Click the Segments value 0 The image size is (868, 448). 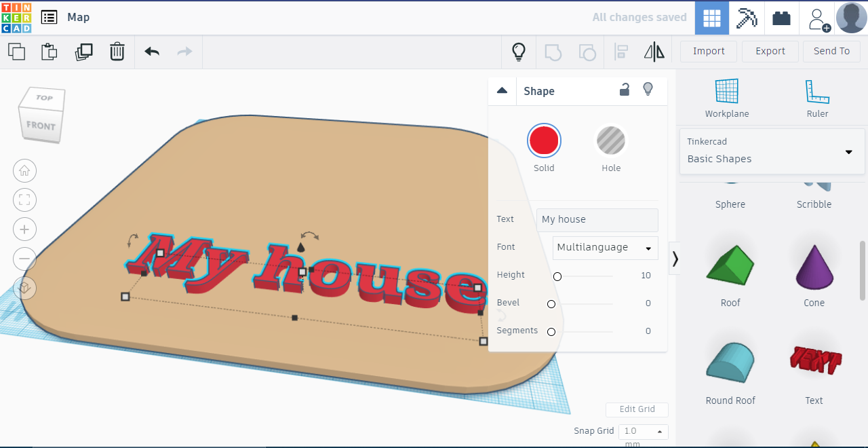[x=648, y=331]
